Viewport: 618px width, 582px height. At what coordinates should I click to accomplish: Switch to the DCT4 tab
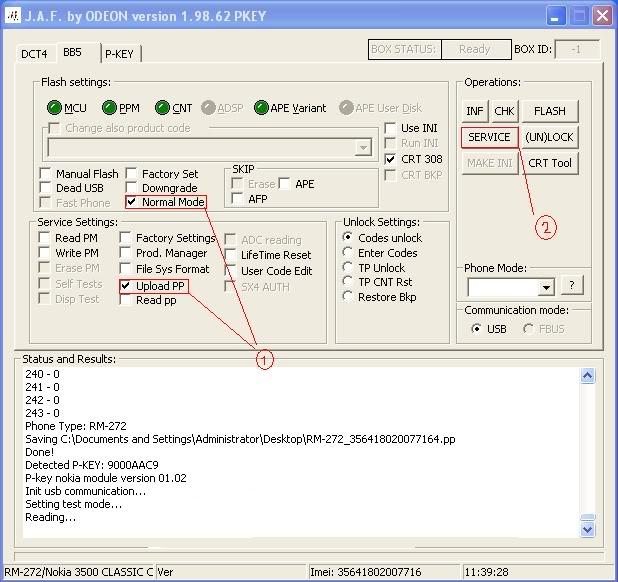coord(34,54)
